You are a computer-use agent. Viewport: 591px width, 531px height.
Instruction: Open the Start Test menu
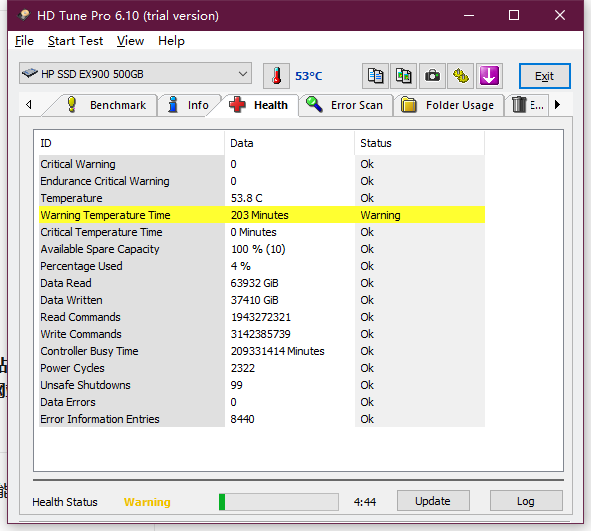(x=75, y=41)
